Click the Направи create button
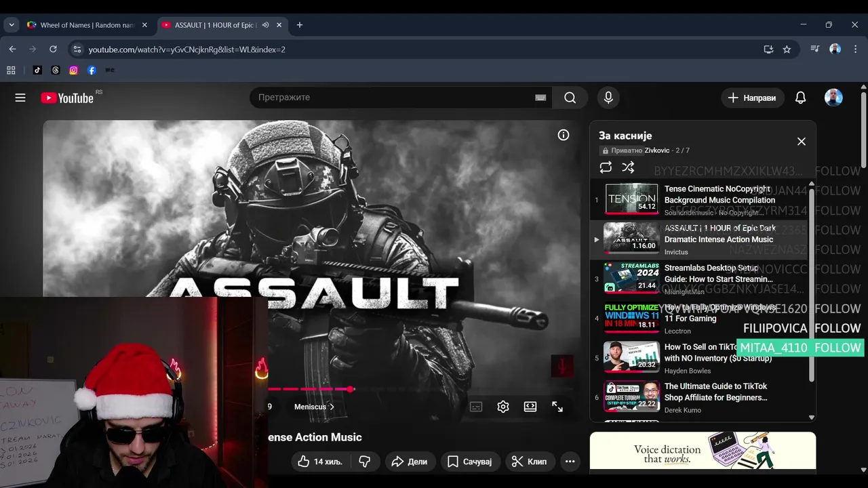 [x=753, y=98]
